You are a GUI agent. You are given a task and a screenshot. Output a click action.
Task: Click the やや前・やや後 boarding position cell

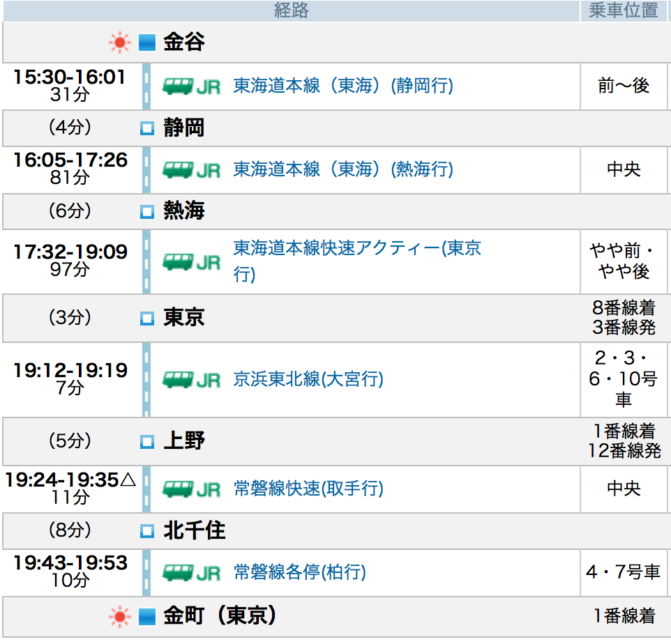pyautogui.click(x=622, y=261)
